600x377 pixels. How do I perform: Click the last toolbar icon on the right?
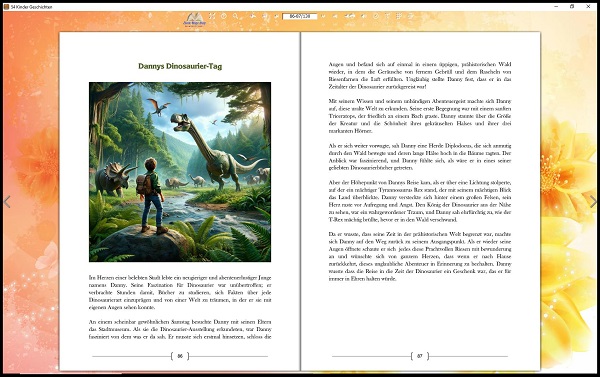[x=410, y=16]
